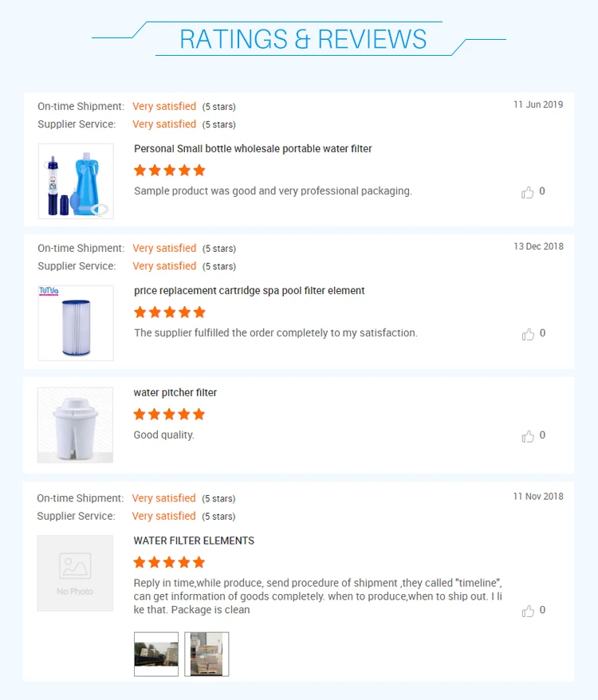View second review photo of stacked boxes
This screenshot has height=700, width=598.
(x=207, y=654)
